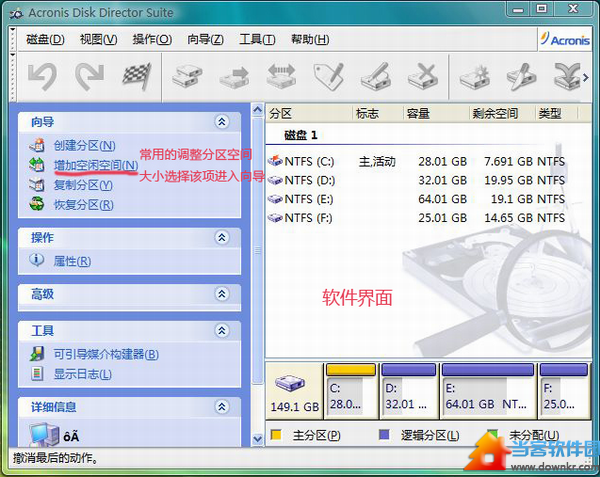Click the Format partition pen icon
The image size is (600, 477).
376,77
